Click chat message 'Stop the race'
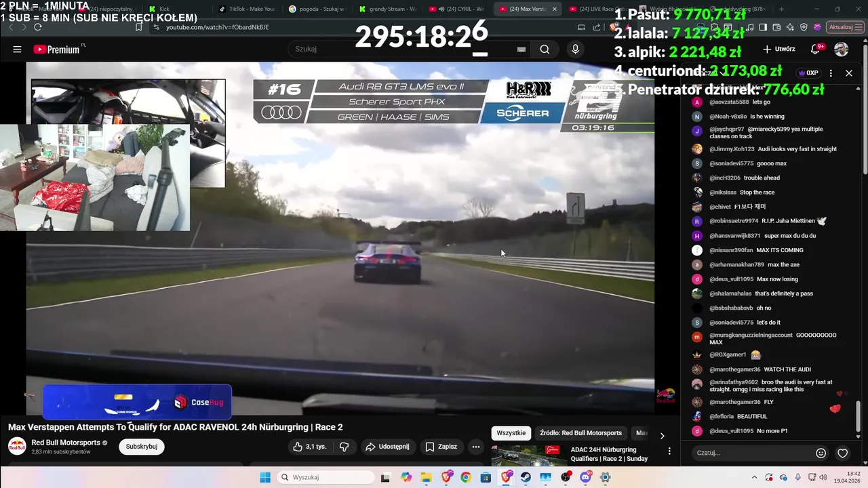The width and height of the screenshot is (868, 488). [x=757, y=192]
